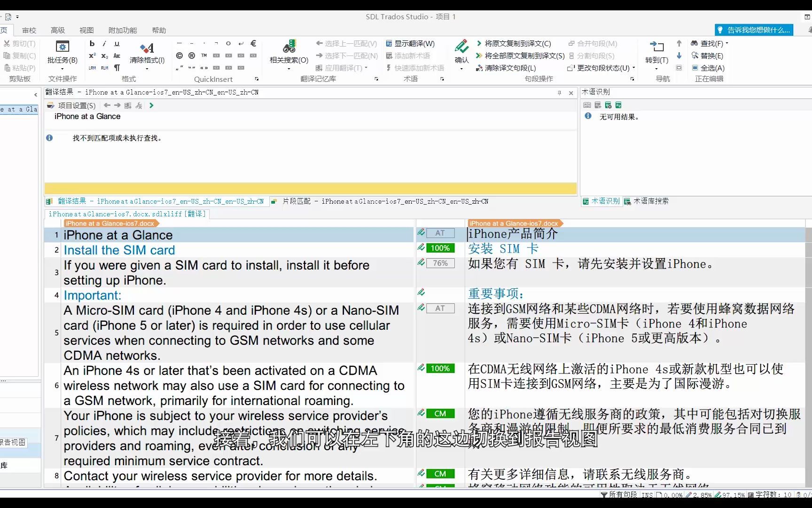
Task: Copy all source to target 将全部原文复制到译文(S)
Action: pyautogui.click(x=520, y=56)
